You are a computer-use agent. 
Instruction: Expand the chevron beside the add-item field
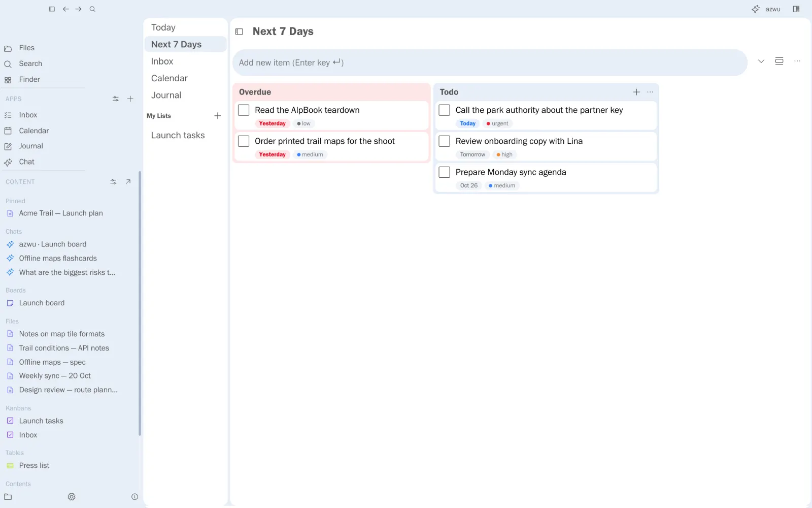tap(761, 61)
